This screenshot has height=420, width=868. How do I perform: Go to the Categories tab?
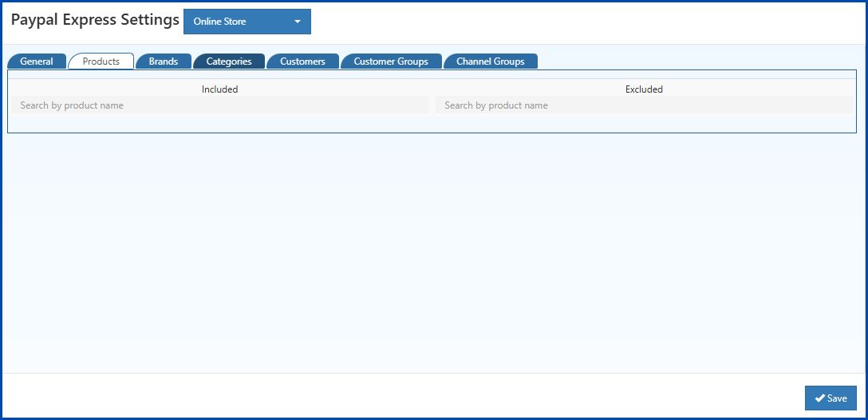[x=229, y=61]
